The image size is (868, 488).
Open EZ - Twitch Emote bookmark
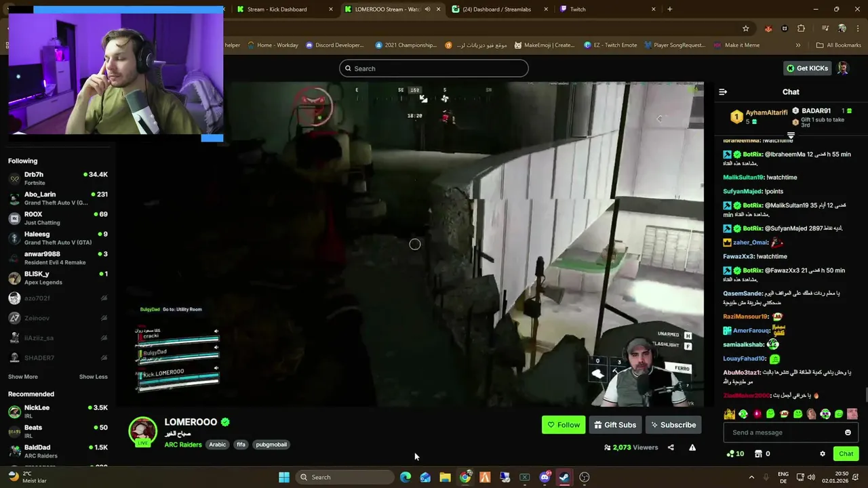click(x=611, y=45)
